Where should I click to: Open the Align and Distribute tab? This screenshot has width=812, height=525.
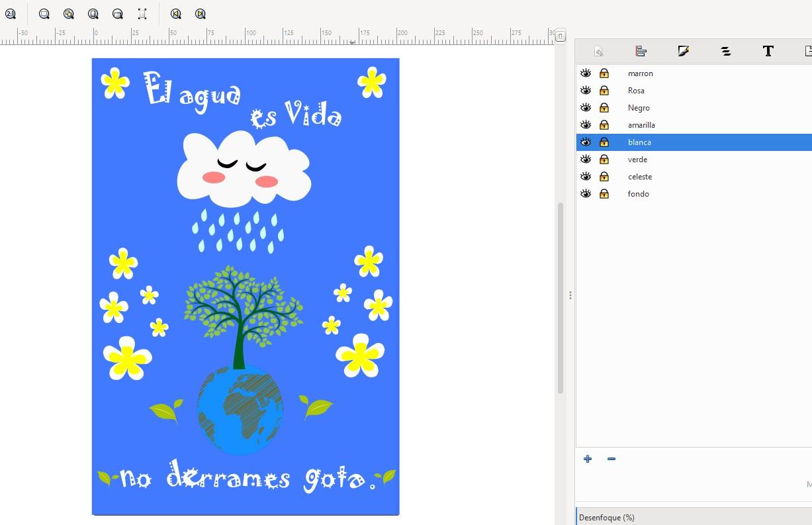[641, 51]
